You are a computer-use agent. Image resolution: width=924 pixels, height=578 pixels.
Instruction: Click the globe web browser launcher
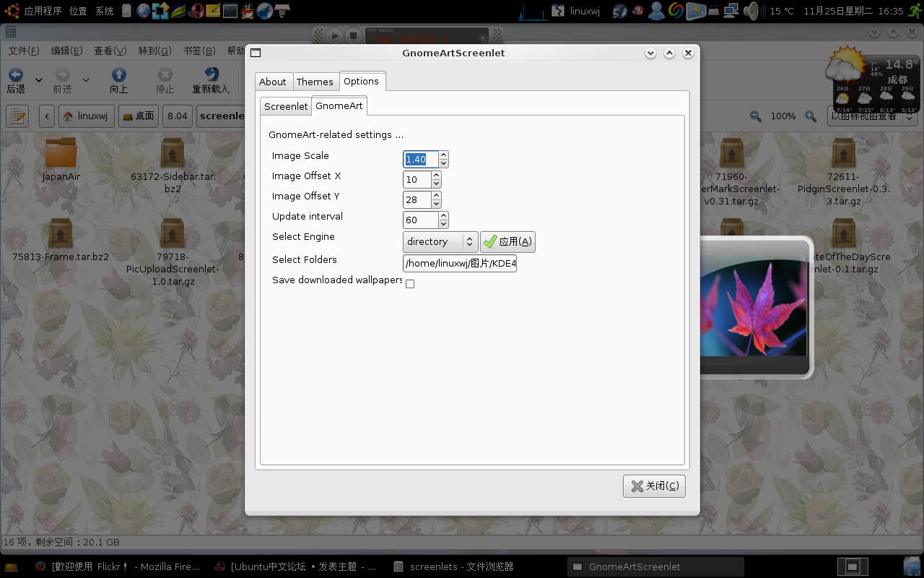pyautogui.click(x=144, y=11)
